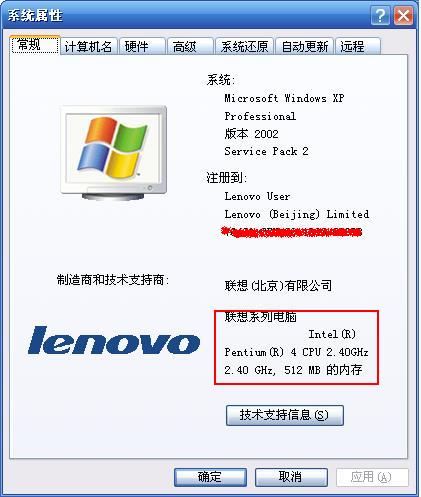
Task: Confirm with the 确定 button
Action: [210, 477]
